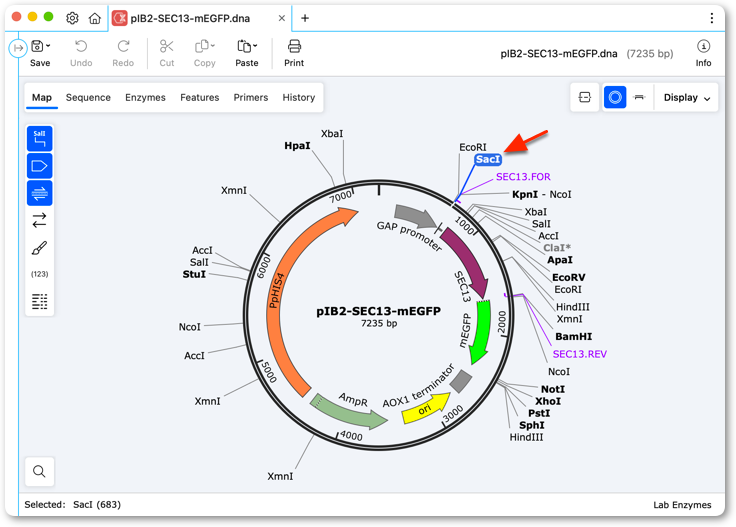
Task: Select the highlighted SacI enzyme site
Action: (x=488, y=160)
